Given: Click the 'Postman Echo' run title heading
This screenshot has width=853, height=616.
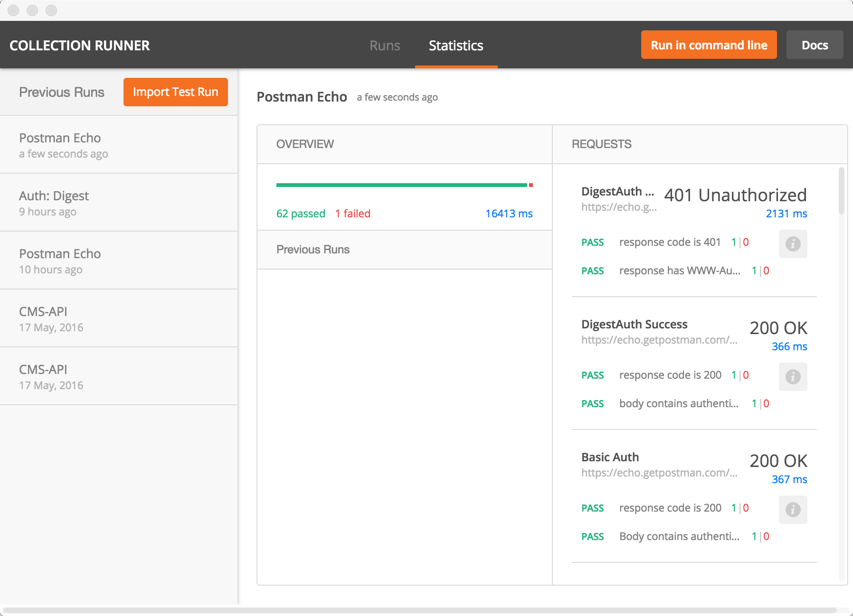Looking at the screenshot, I should coord(302,97).
